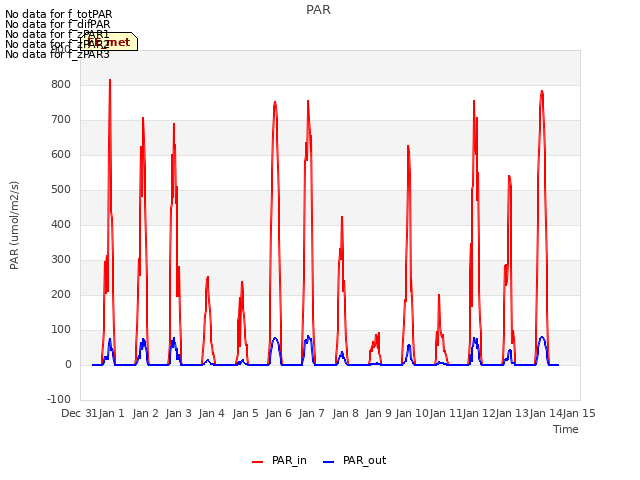Click the y-axis tick label 800
Screen dimensions: 640x480
tap(61, 84)
